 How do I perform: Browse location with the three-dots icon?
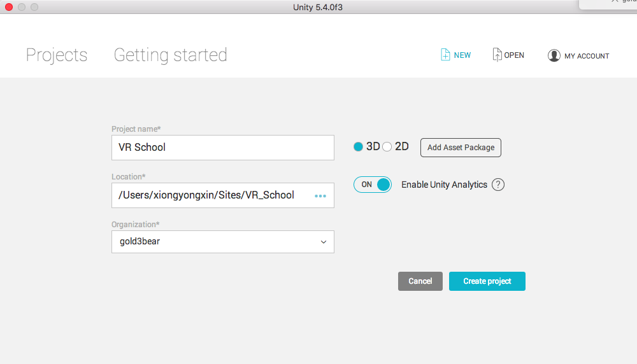[x=320, y=196]
